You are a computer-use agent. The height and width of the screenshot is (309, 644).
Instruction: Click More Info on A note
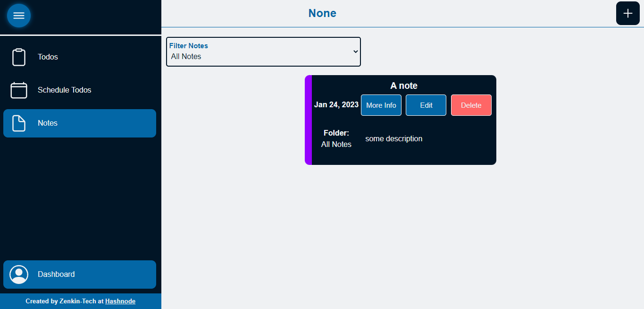tap(381, 105)
